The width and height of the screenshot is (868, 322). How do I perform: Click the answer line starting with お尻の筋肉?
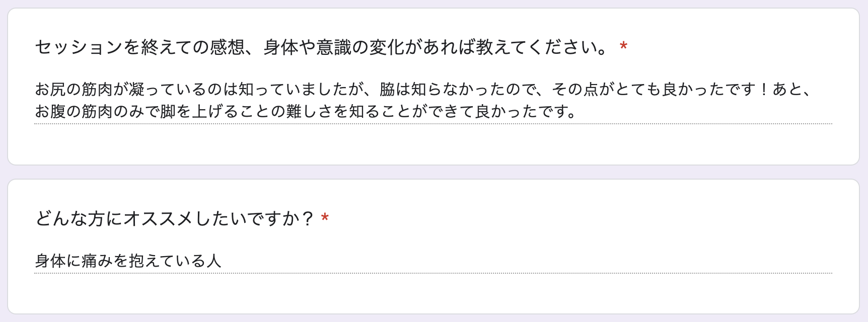click(423, 89)
